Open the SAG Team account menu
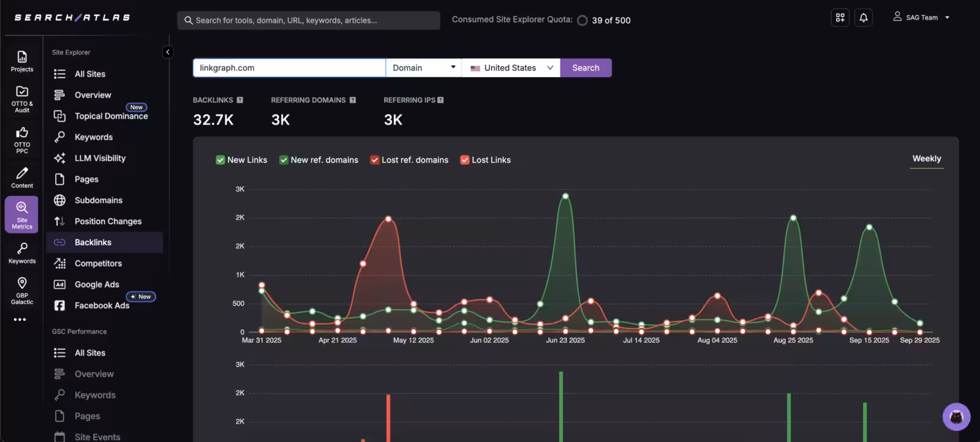 (921, 18)
